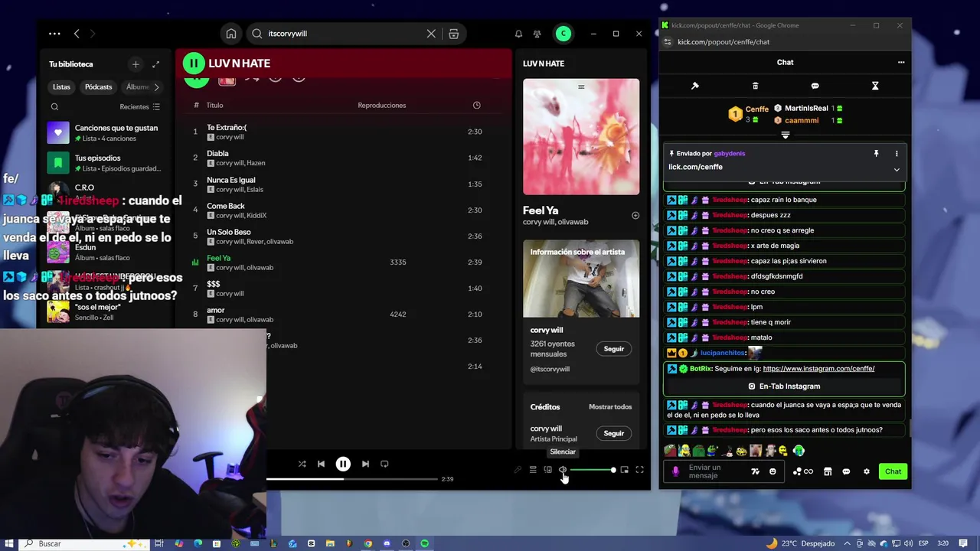980x551 pixels.
Task: Open the Recientes sort dropdown
Action: [139, 107]
